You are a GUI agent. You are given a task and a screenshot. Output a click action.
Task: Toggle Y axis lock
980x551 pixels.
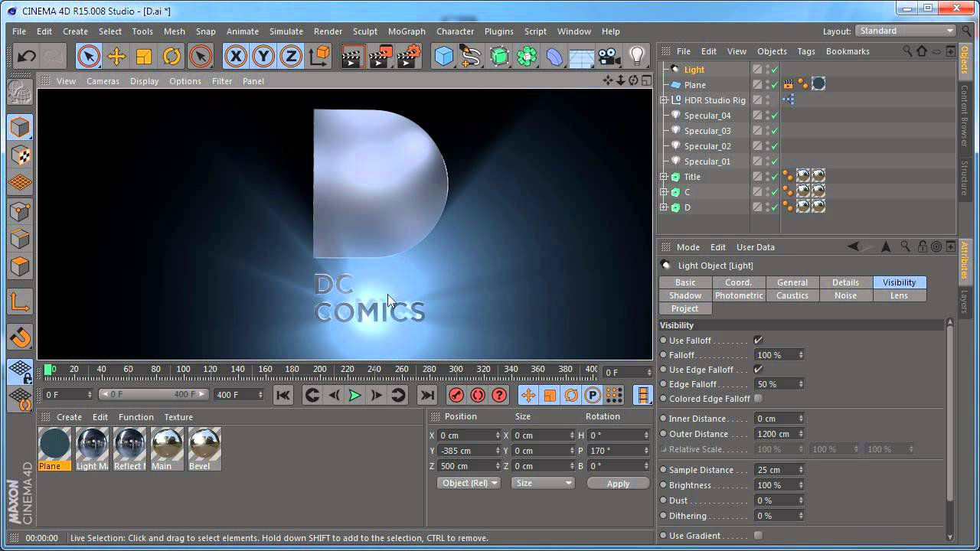tap(263, 57)
